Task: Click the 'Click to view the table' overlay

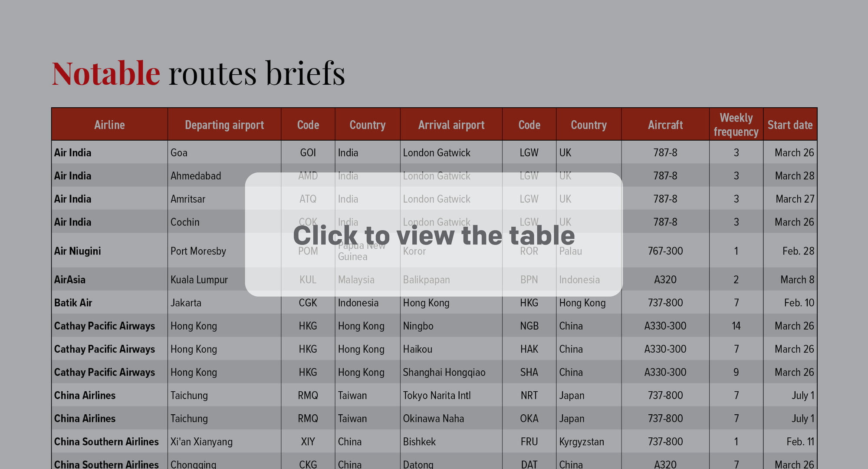Action: coord(434,235)
